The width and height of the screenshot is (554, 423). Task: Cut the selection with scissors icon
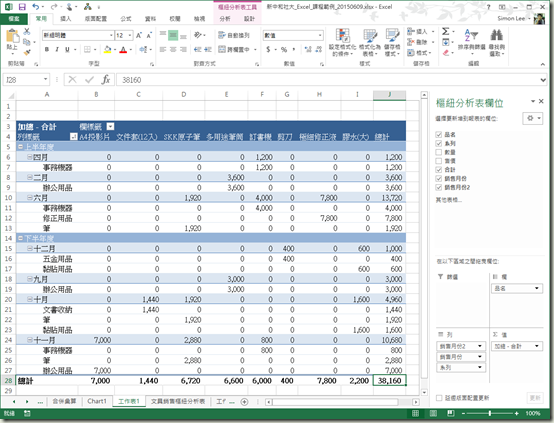click(x=27, y=32)
